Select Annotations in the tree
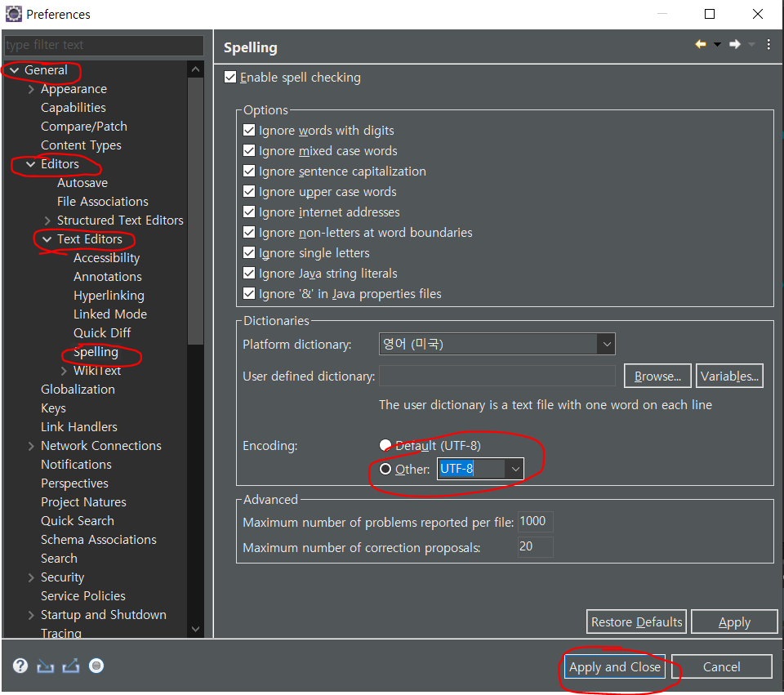Viewport: 784px width, 695px height. [108, 277]
